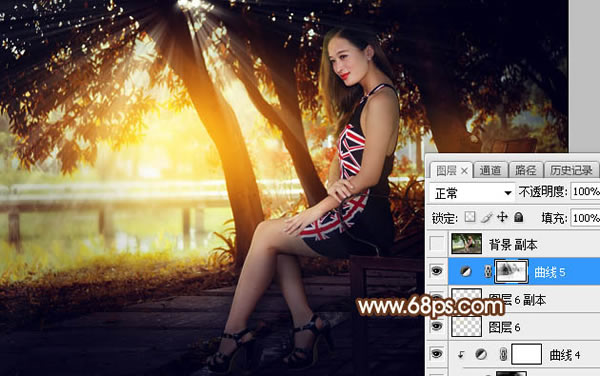Open the 正常 blend mode dropdown

472,193
